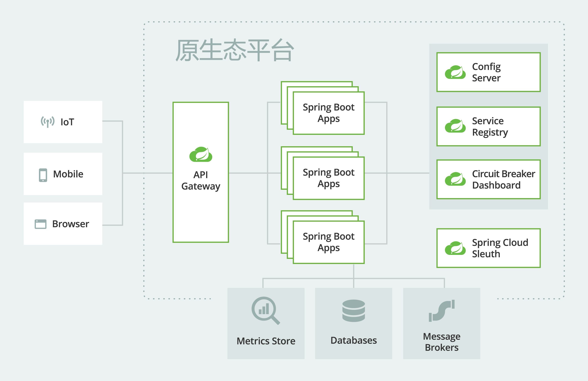Viewport: 588px width, 381px height.
Task: Click the Message Brokers caption
Action: tap(442, 342)
